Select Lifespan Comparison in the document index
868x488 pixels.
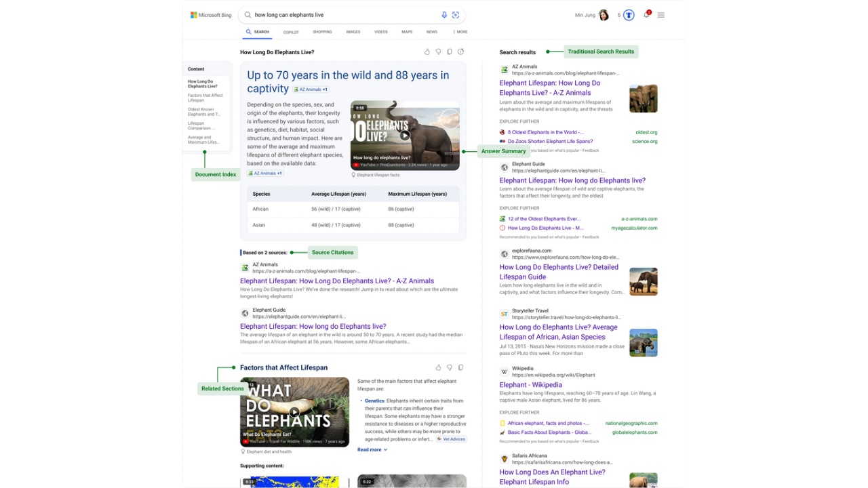click(x=201, y=125)
